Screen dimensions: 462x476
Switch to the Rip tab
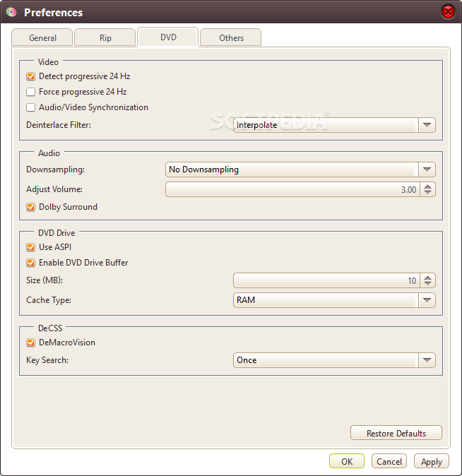click(x=105, y=37)
